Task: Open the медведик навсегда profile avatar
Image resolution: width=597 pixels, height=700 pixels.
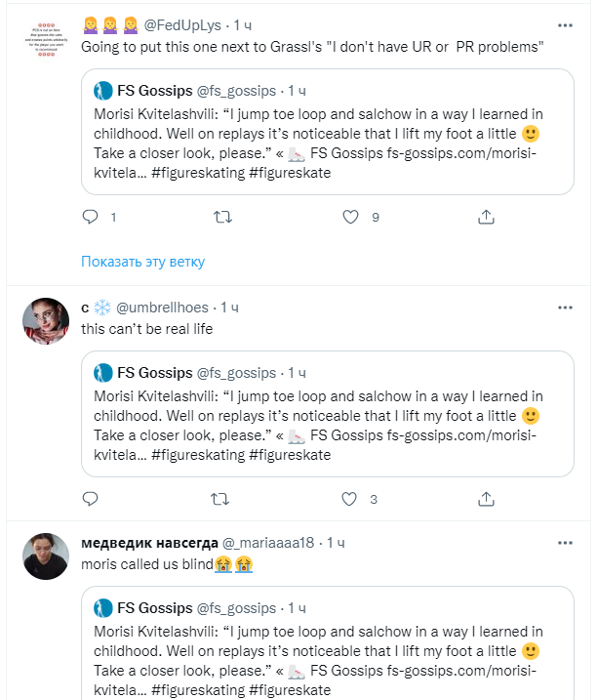Action: point(46,556)
